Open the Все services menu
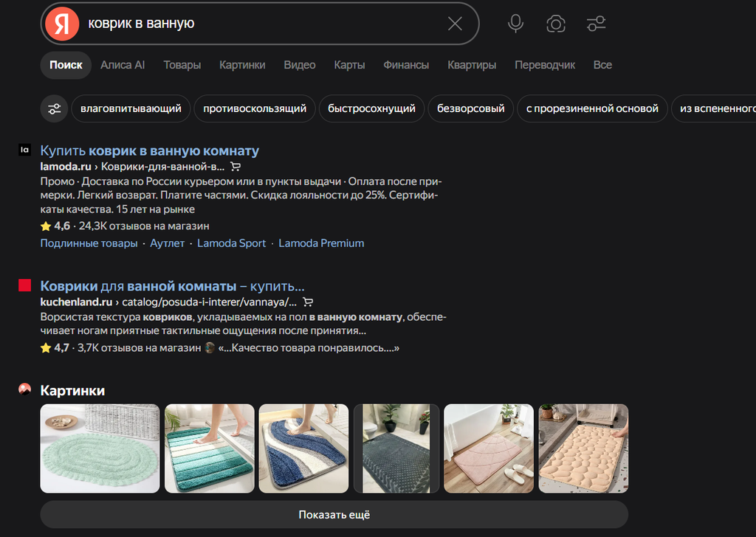 click(602, 65)
